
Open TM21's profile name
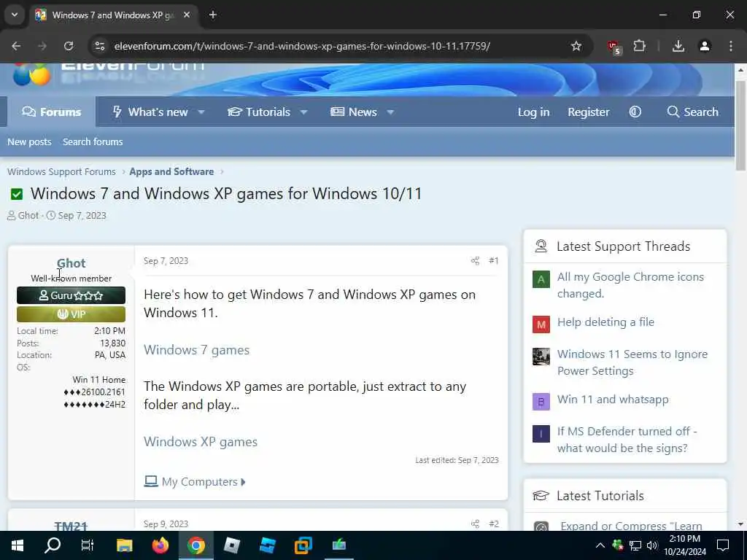point(71,526)
